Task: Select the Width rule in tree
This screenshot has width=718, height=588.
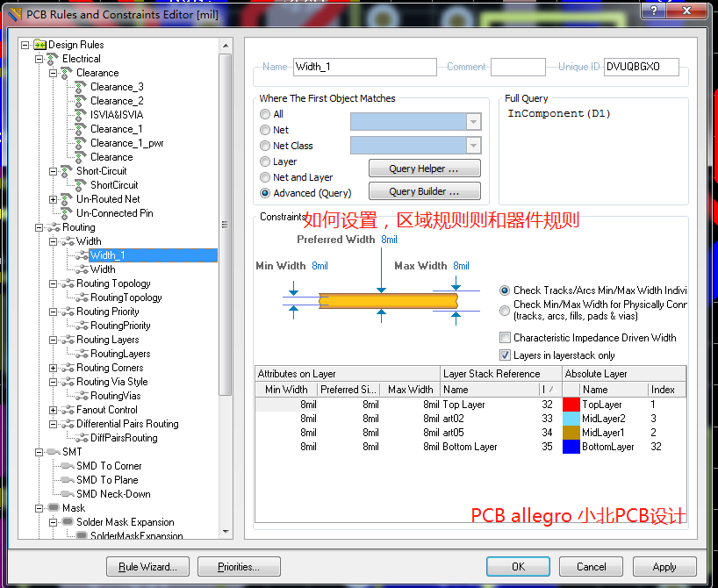Action: pos(103,269)
